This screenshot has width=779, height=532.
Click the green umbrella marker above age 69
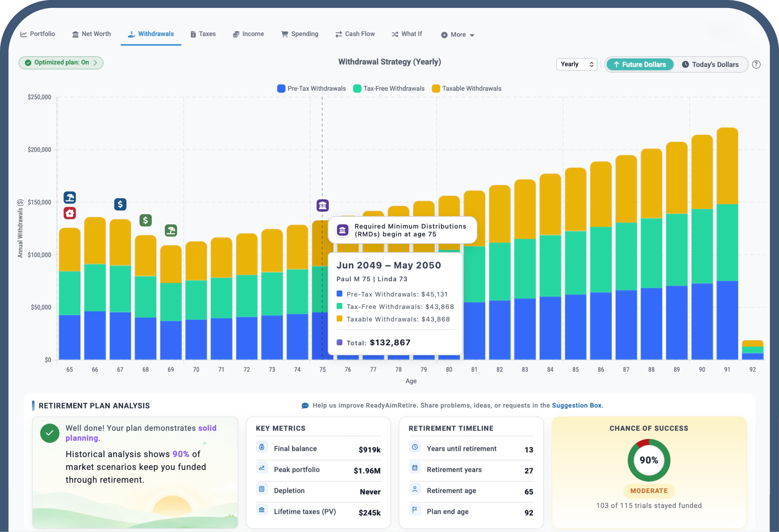click(x=171, y=230)
